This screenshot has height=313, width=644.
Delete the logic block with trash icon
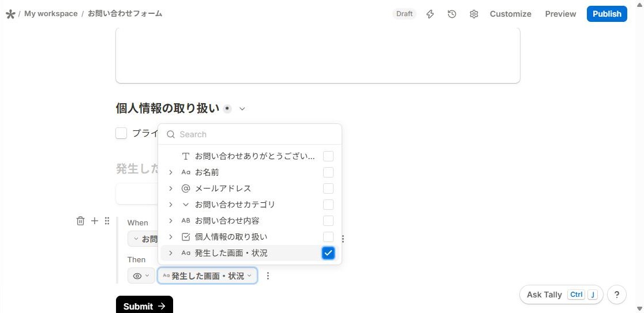[x=81, y=221]
